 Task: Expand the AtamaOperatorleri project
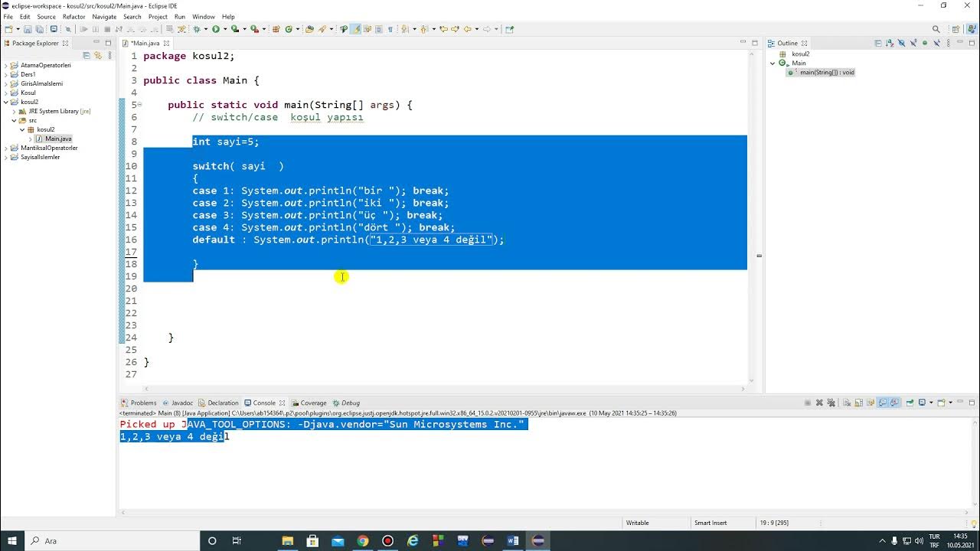[x=5, y=65]
